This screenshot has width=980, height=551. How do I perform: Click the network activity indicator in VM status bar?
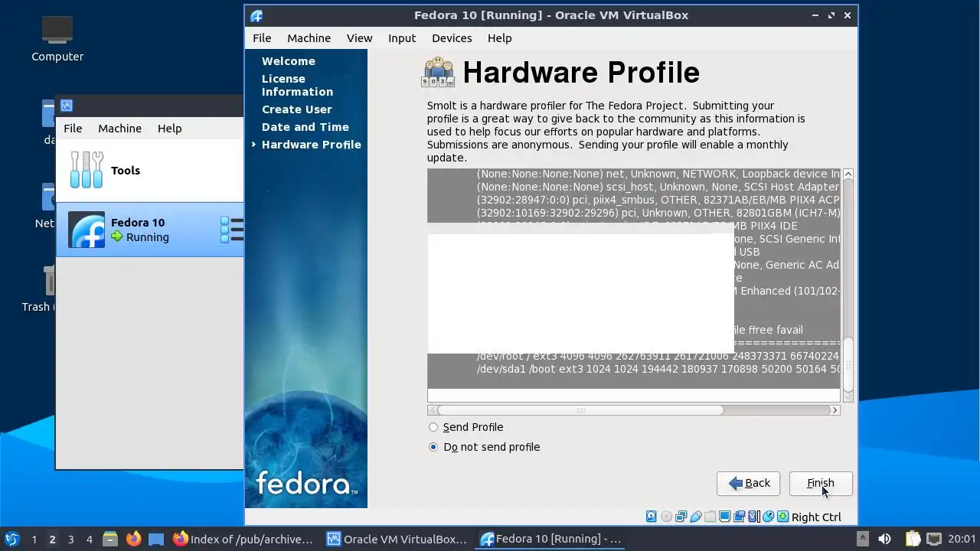[x=681, y=517]
